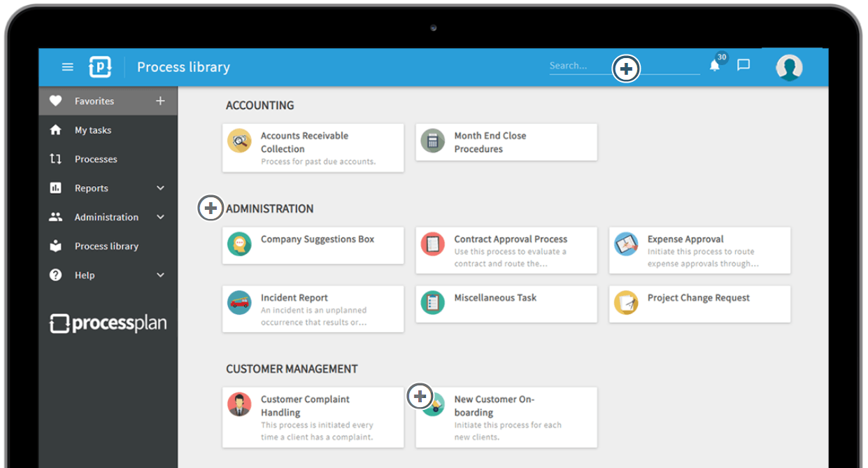The width and height of the screenshot is (868, 468).
Task: Open Company Suggestions Box process
Action: tap(318, 239)
